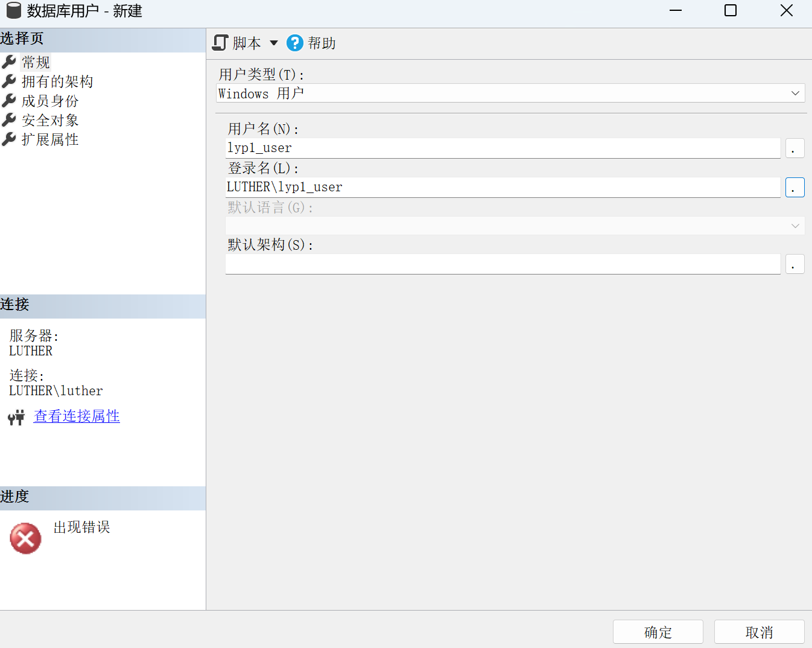
Task: Click the red error icon under 进度
Action: click(x=25, y=538)
